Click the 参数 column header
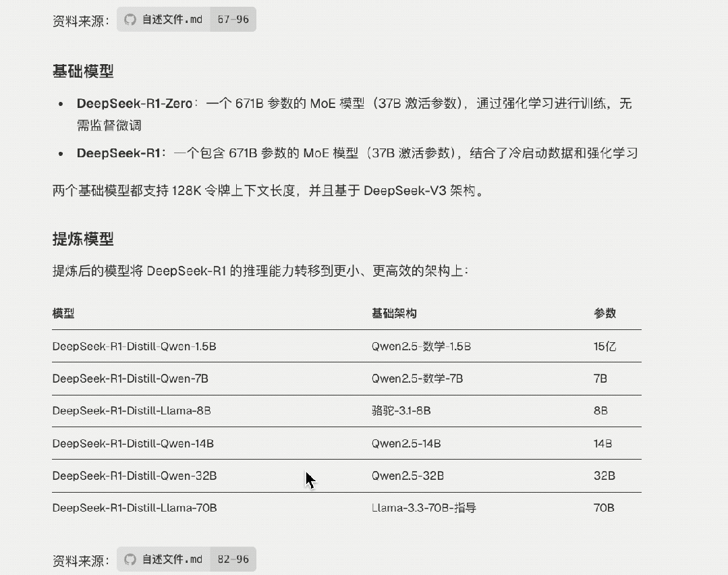Image resolution: width=728 pixels, height=575 pixels. 605,314
